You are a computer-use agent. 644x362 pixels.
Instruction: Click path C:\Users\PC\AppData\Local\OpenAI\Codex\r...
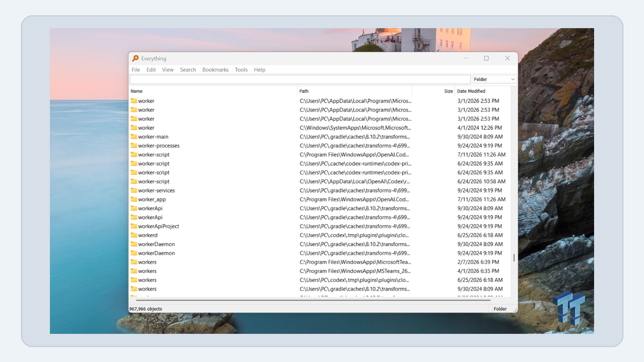355,181
